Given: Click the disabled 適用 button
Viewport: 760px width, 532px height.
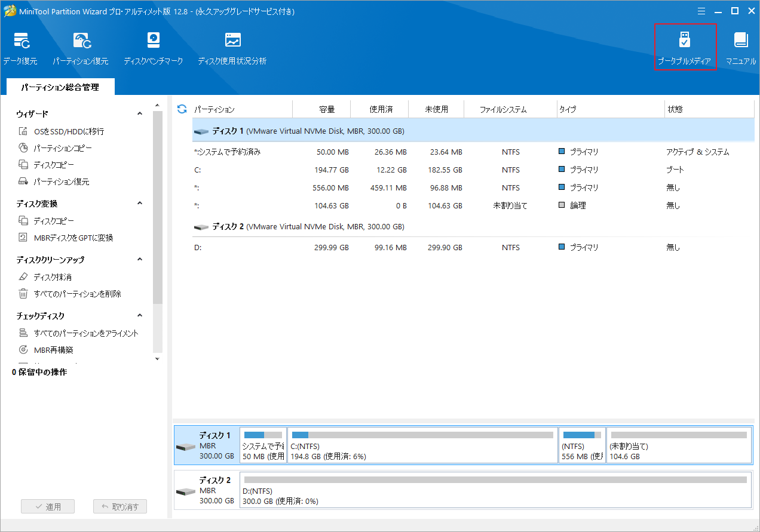Looking at the screenshot, I should (48, 507).
